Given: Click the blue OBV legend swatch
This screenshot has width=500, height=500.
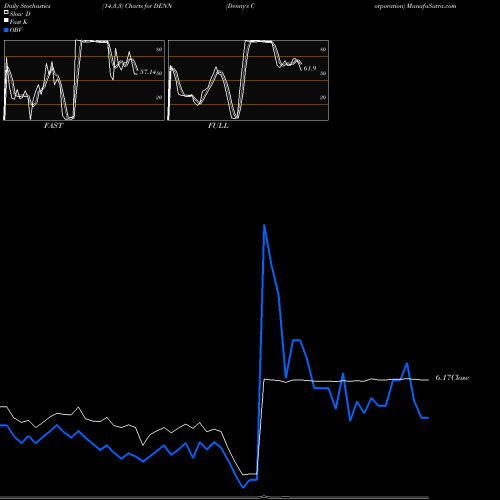Looking at the screenshot, I should [x=6, y=30].
